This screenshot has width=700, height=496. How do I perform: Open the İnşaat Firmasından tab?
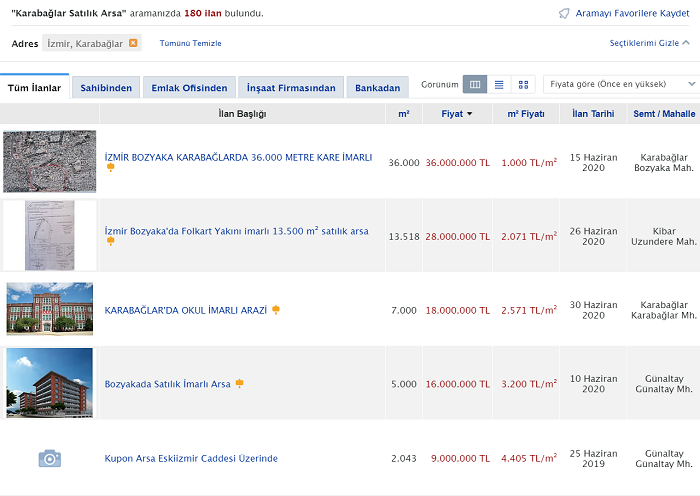290,88
